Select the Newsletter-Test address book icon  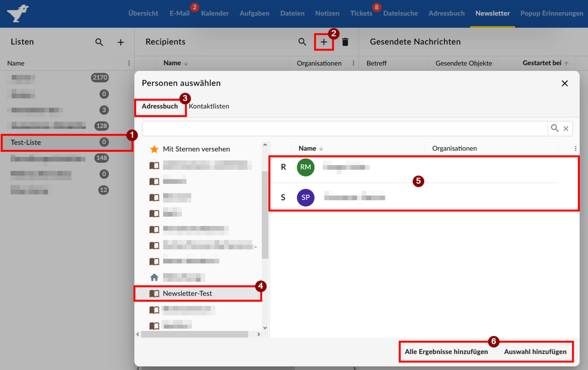click(154, 294)
